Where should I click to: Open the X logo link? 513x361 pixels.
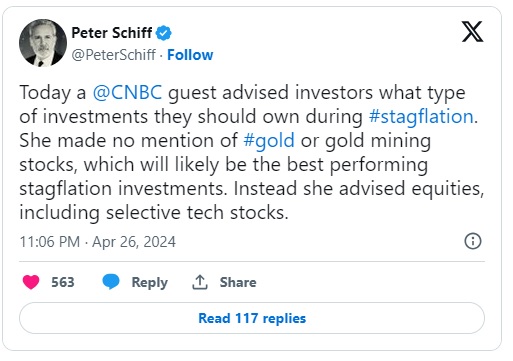coord(472,31)
